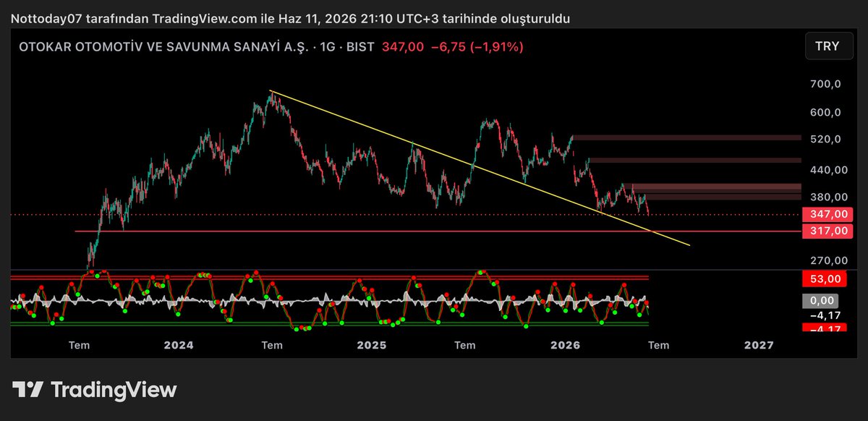868x421 pixels.
Task: Click the TRY currency button
Action: tap(827, 46)
